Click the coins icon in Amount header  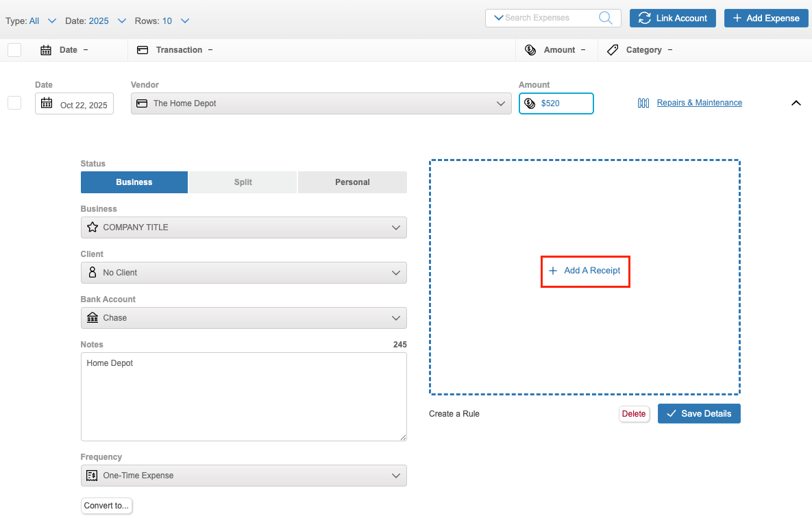point(530,50)
